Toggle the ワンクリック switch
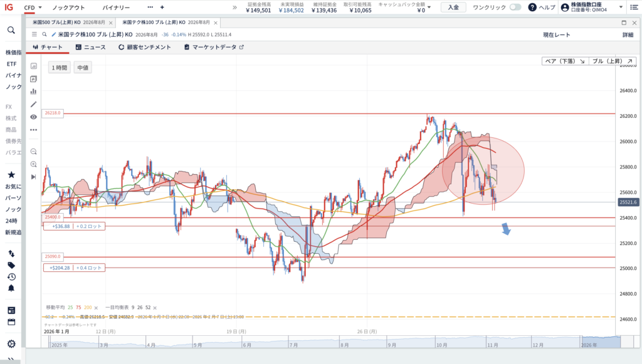642x364 pixels. (x=515, y=8)
